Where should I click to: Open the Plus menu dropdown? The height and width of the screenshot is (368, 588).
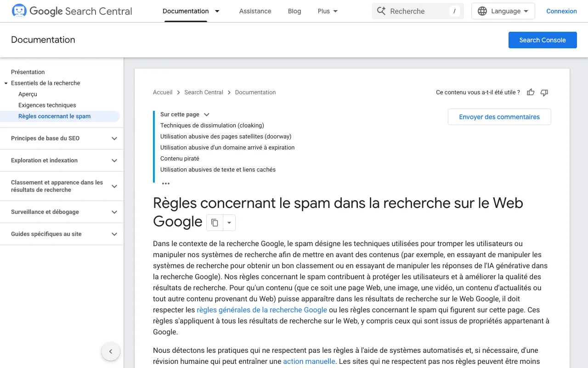(x=328, y=11)
